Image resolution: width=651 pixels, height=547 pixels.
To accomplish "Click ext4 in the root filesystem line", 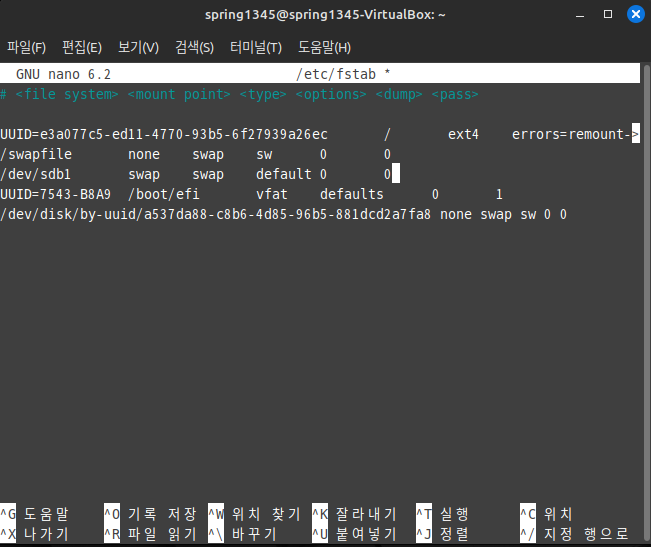I will (x=463, y=134).
